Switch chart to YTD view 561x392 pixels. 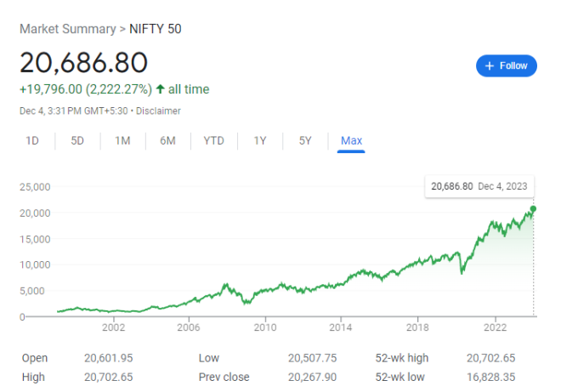coord(213,140)
